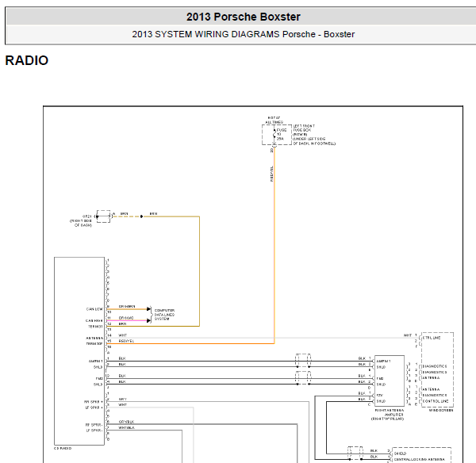Click the 'WHT/BLK' wire label

click(x=127, y=427)
